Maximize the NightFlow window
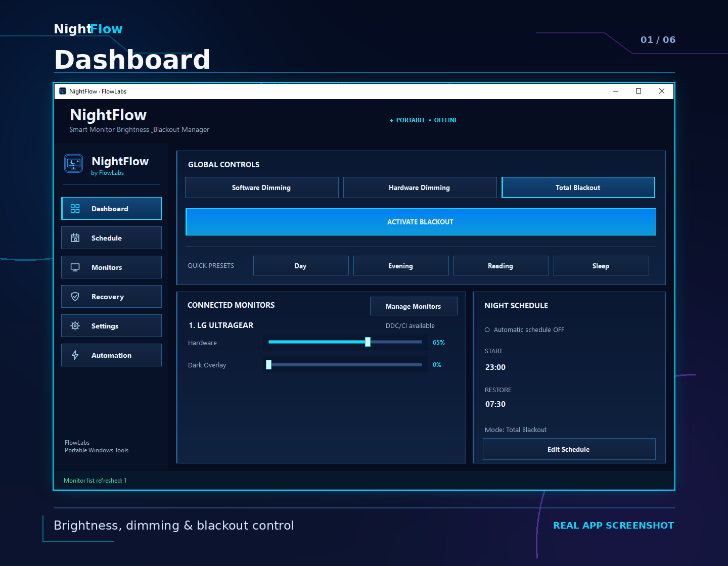 point(639,91)
